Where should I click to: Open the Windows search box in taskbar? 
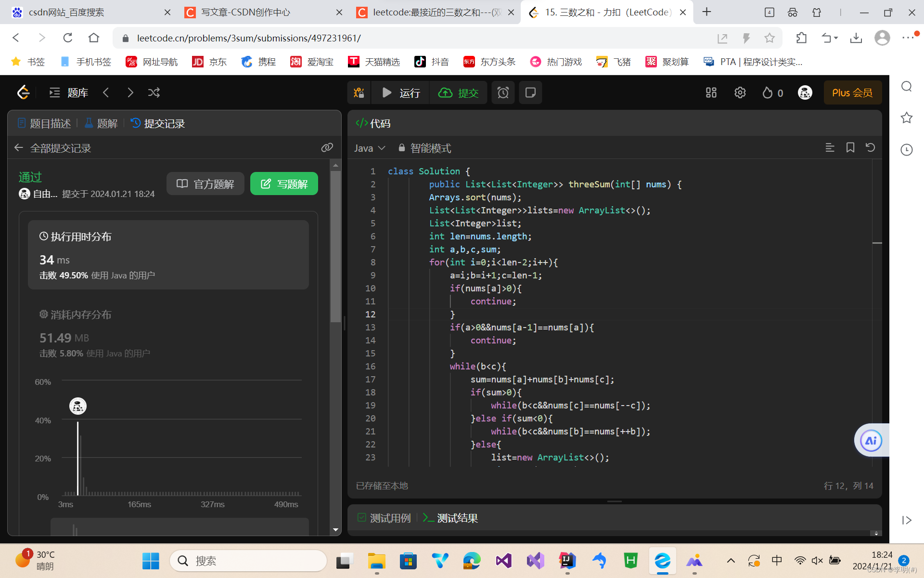(248, 561)
